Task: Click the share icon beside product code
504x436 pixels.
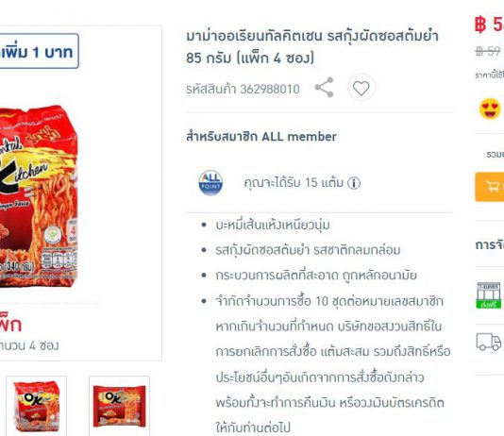Action: click(325, 88)
